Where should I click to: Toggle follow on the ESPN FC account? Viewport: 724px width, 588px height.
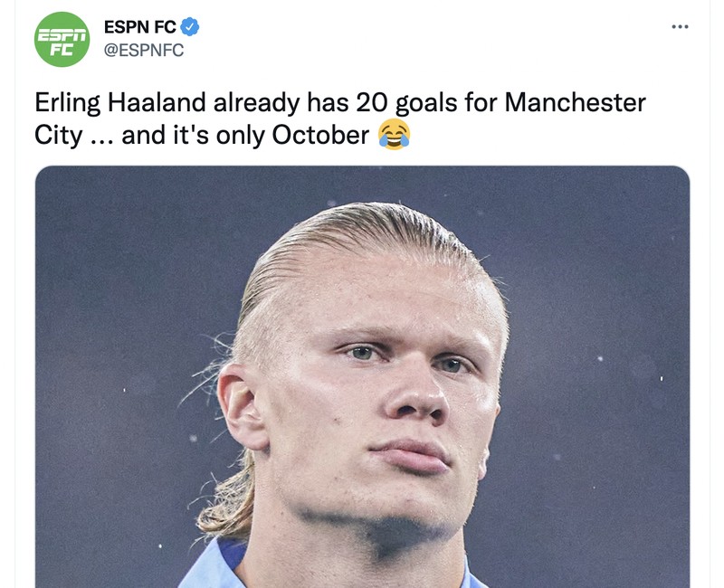tap(138, 26)
